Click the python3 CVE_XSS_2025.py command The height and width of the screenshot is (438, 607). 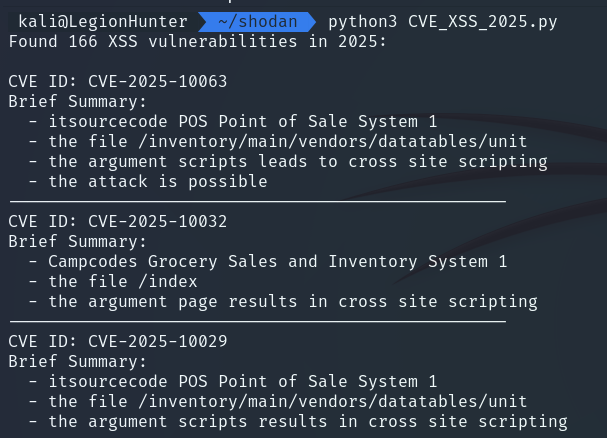442,22
